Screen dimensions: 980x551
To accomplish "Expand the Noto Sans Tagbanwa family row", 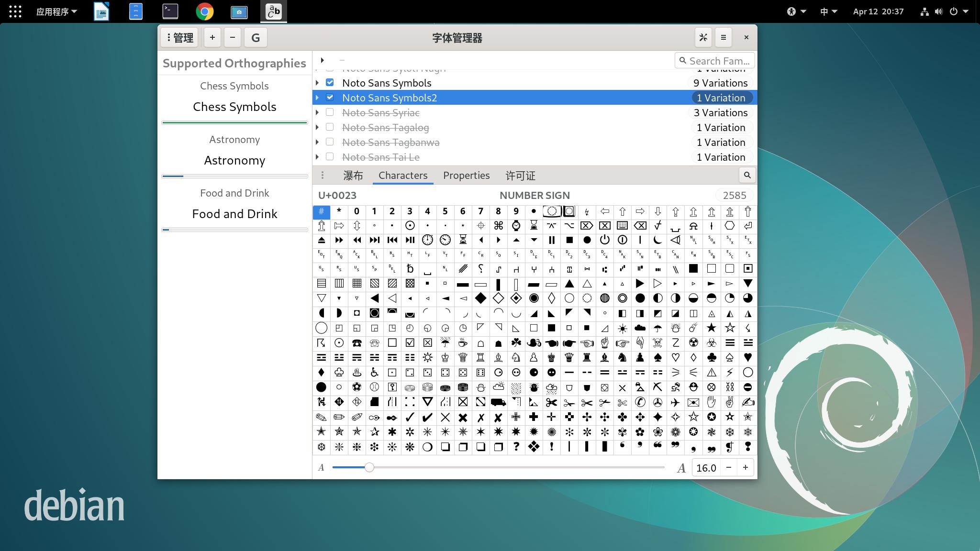I will (317, 142).
